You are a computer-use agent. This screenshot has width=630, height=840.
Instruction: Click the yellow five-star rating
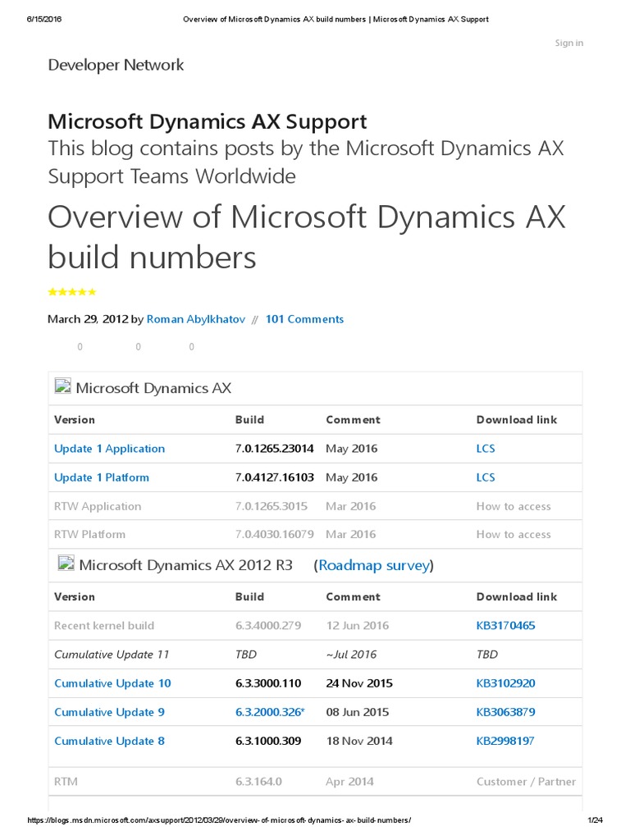click(x=72, y=292)
